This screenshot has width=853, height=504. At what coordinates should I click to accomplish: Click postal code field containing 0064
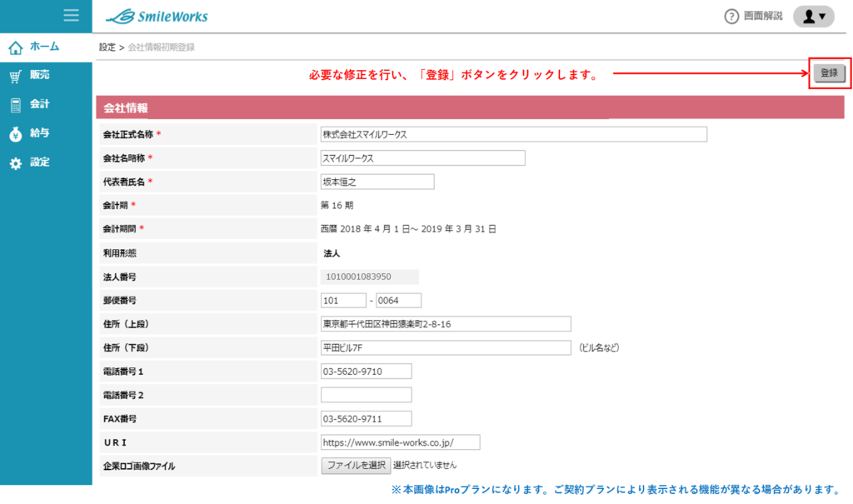[398, 301]
